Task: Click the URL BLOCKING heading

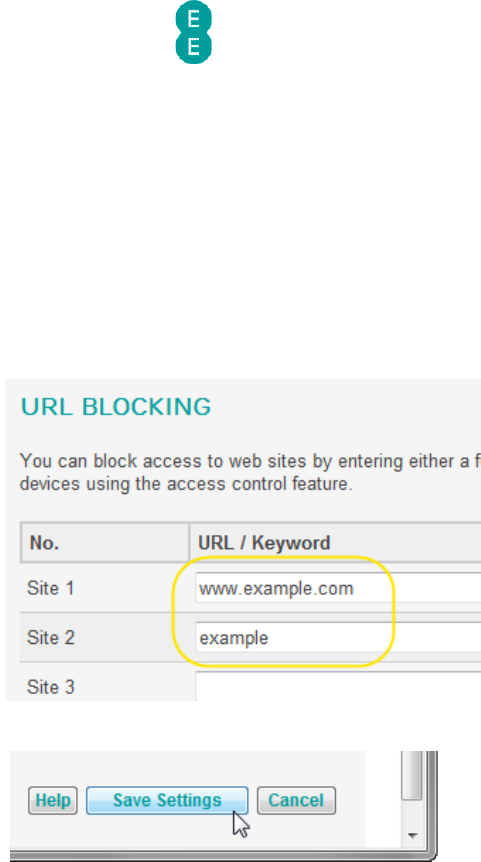Action: pos(116,407)
